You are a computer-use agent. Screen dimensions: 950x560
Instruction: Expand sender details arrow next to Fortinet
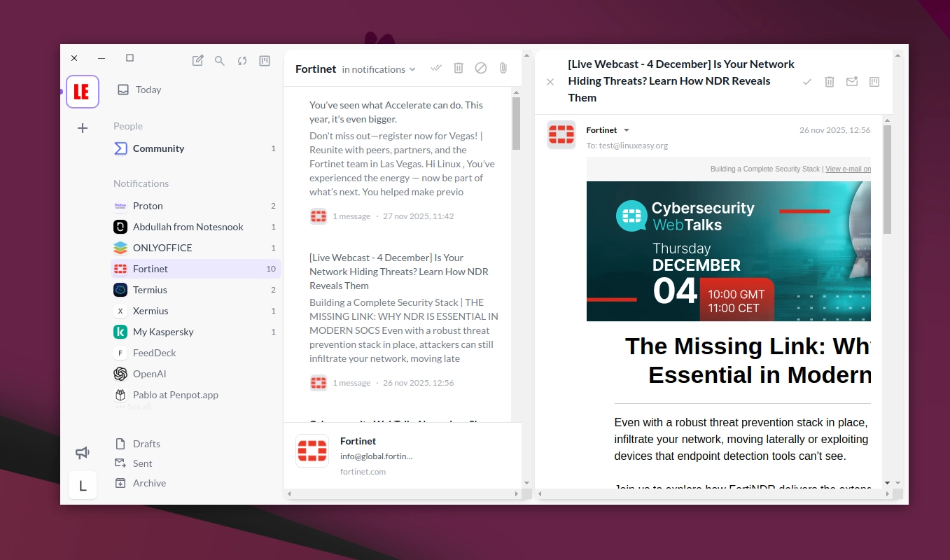(x=627, y=130)
